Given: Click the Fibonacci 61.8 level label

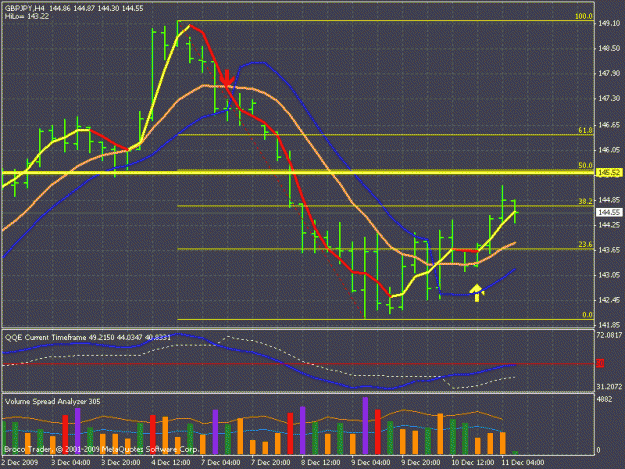Looking at the screenshot, I should 586,130.
